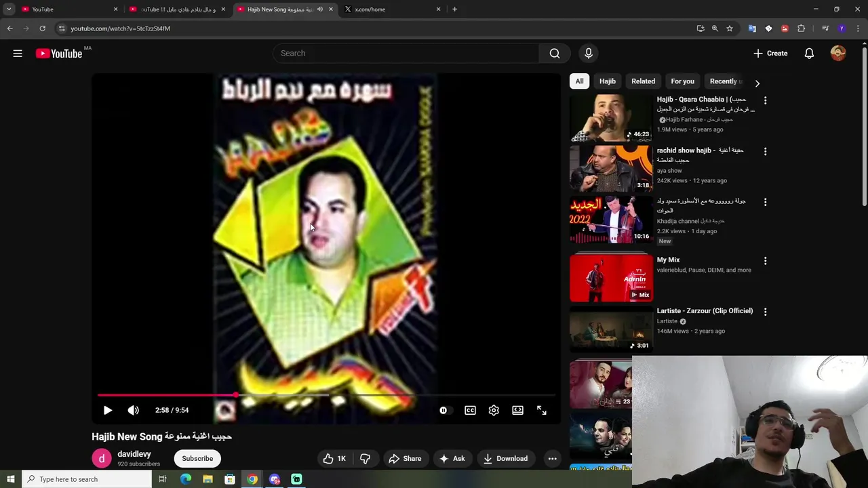Open My Mix playlist thumbnail
The image size is (868, 488).
611,277
